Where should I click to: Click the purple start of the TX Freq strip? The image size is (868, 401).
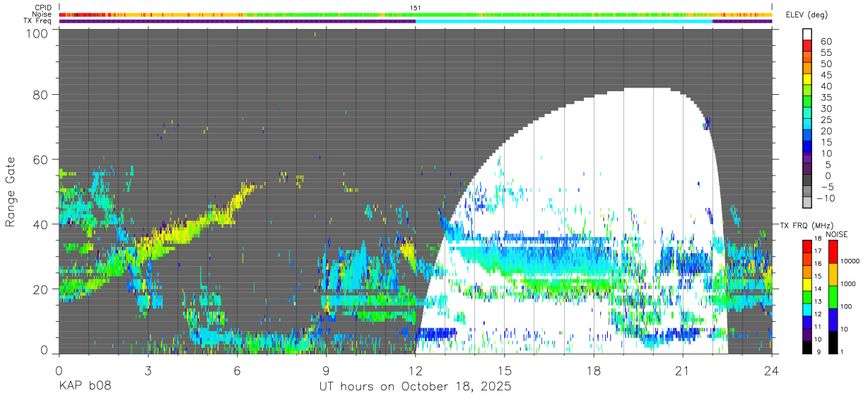(237, 21)
